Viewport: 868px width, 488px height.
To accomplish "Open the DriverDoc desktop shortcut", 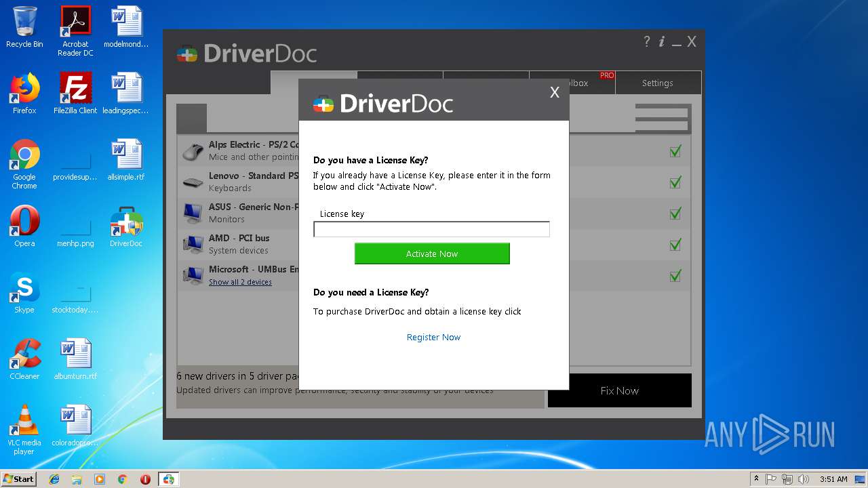I will [x=126, y=226].
